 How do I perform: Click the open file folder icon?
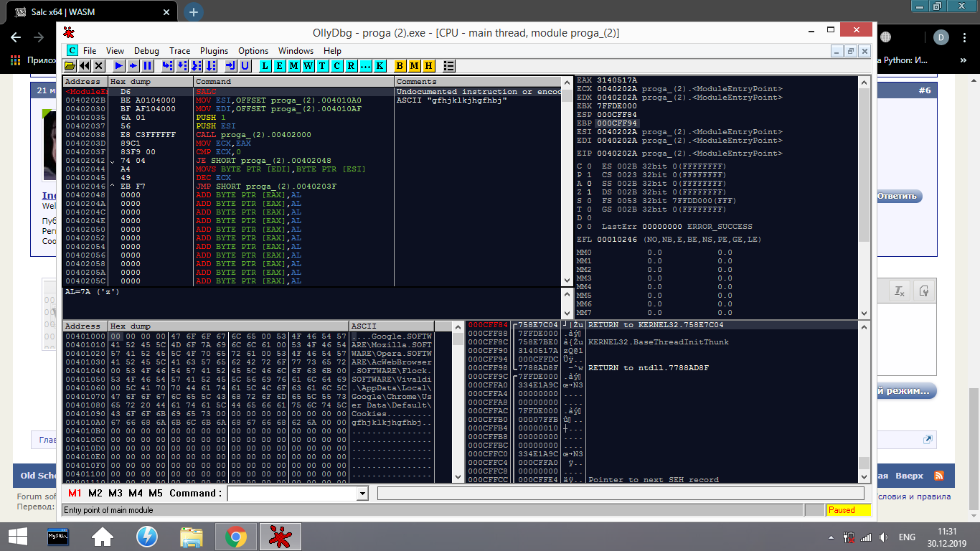pyautogui.click(x=70, y=66)
